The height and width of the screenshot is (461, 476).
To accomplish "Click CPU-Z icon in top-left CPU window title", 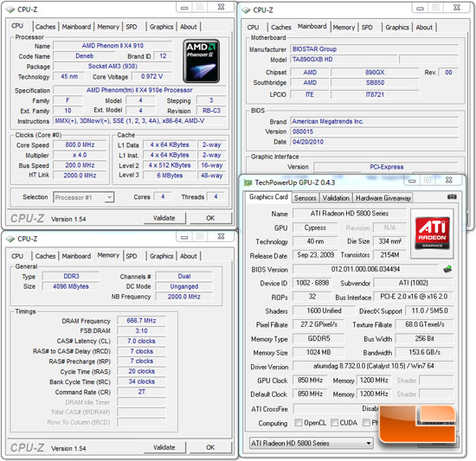I will pos(10,10).
